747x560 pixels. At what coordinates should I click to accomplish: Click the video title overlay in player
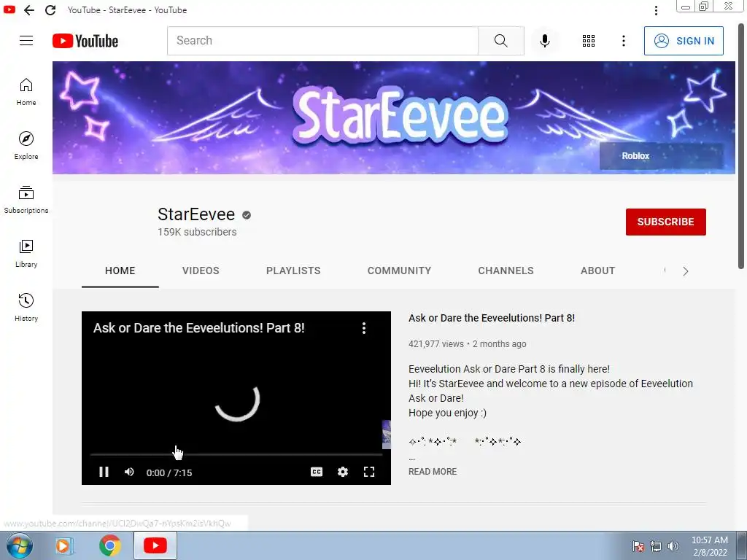tap(198, 328)
